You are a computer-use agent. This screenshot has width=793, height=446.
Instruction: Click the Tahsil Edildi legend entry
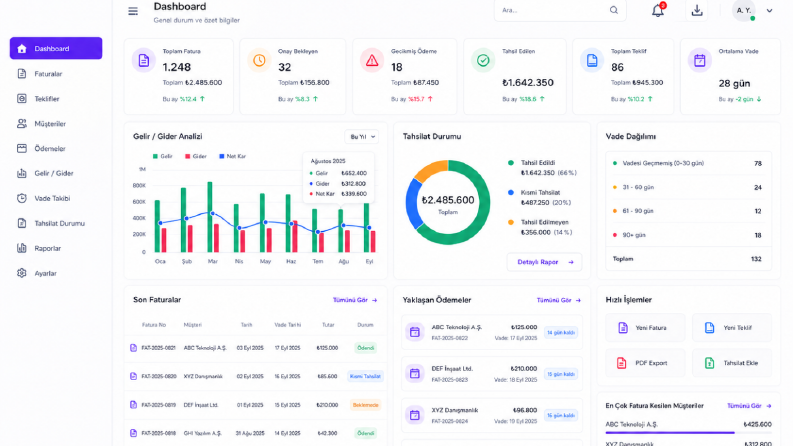click(x=542, y=167)
